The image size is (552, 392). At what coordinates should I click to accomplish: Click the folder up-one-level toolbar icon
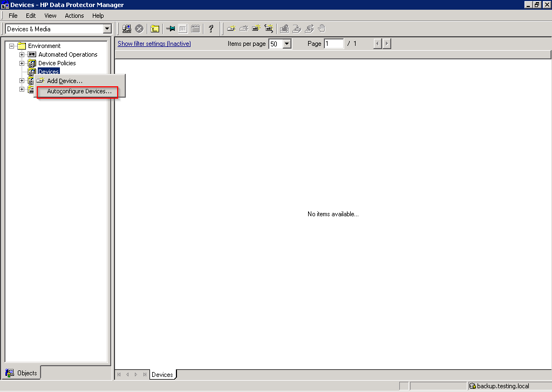[155, 29]
